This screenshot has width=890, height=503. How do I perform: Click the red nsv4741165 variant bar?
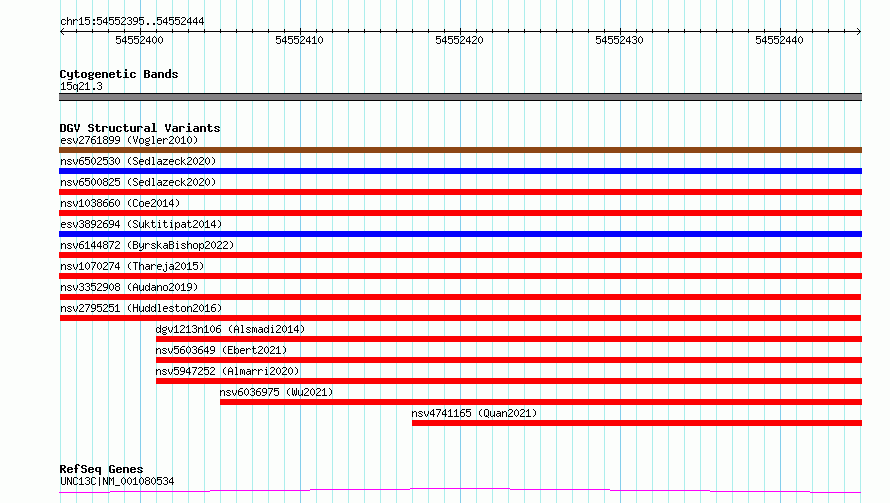pos(637,423)
